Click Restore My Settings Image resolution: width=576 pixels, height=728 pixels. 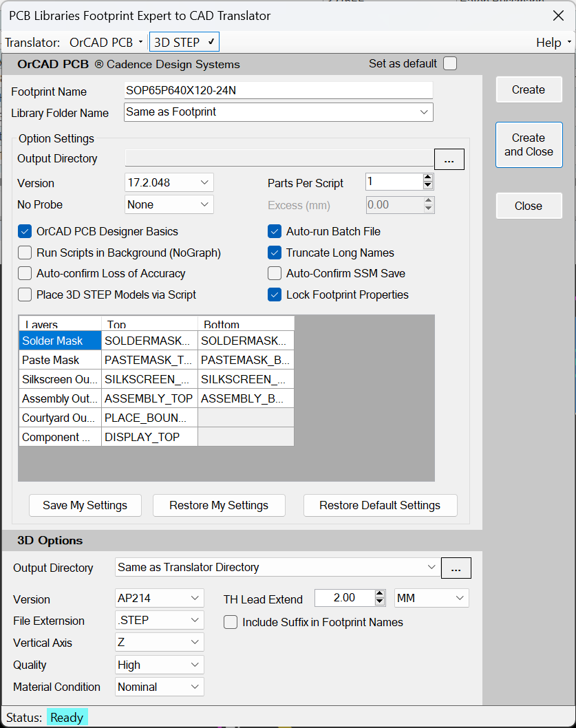click(x=219, y=505)
